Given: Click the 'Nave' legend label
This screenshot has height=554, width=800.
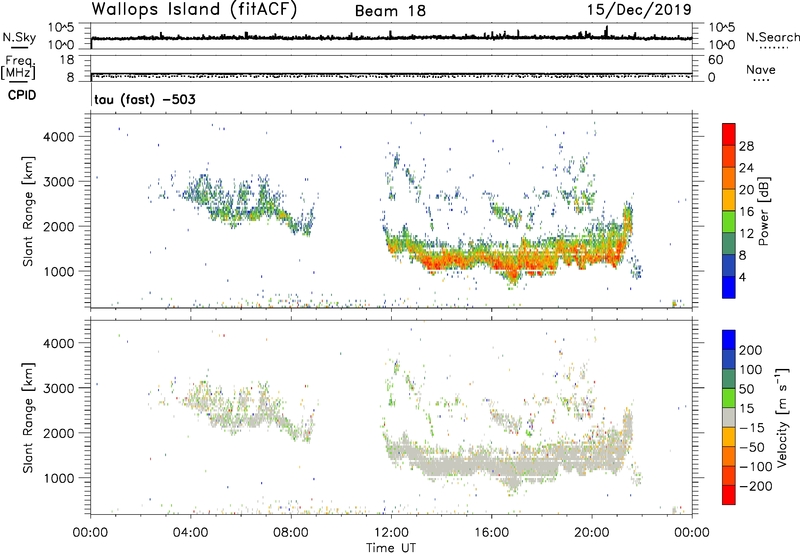Looking at the screenshot, I should pyautogui.click(x=760, y=70).
